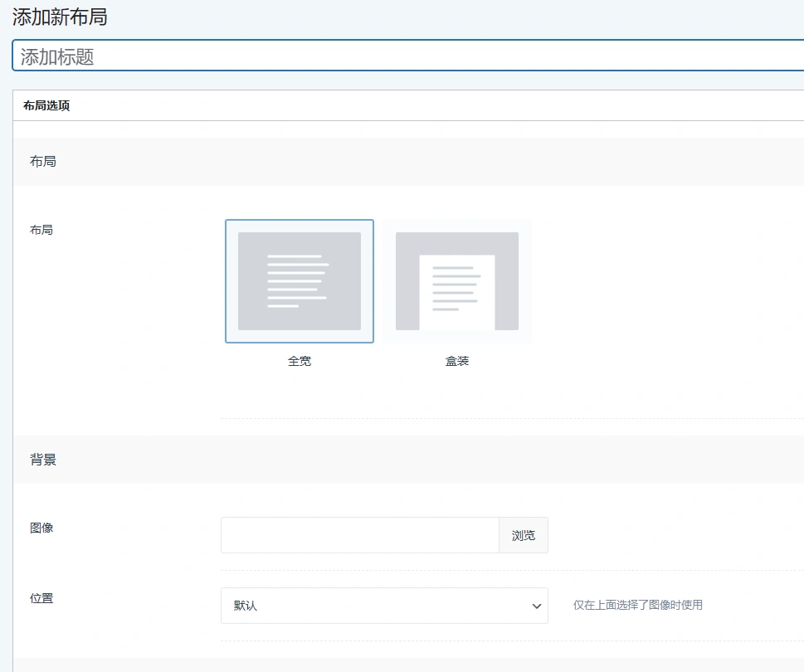The width and height of the screenshot is (804, 672).
Task: Click the 背景 section heading
Action: point(42,460)
